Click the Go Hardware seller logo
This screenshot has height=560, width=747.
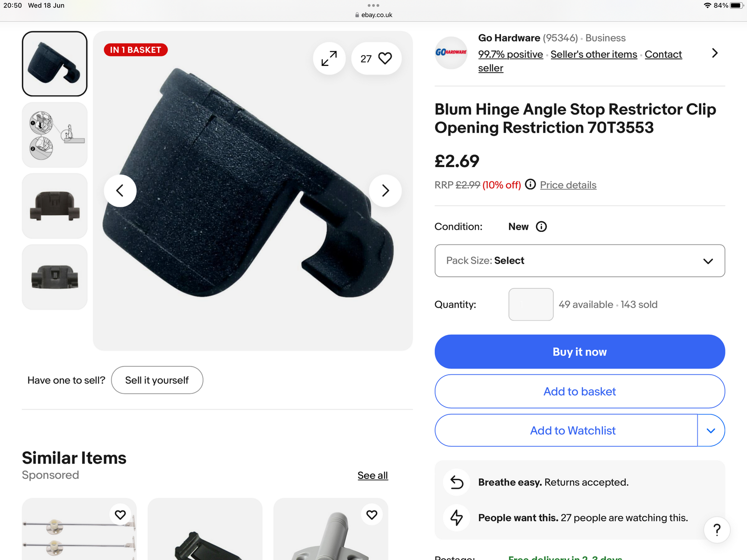coord(451,52)
